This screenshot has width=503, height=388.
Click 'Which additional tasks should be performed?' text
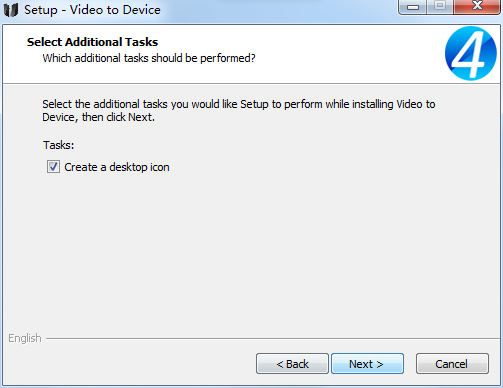point(149,58)
